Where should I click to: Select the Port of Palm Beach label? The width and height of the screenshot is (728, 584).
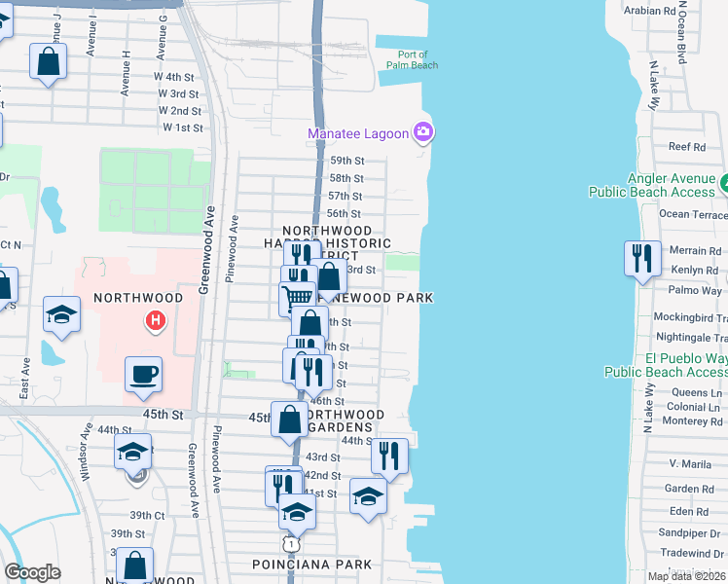click(x=413, y=60)
